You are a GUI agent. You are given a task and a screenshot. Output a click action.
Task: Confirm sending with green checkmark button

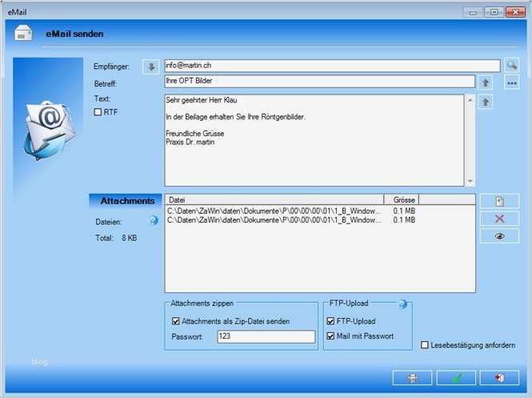(x=456, y=378)
